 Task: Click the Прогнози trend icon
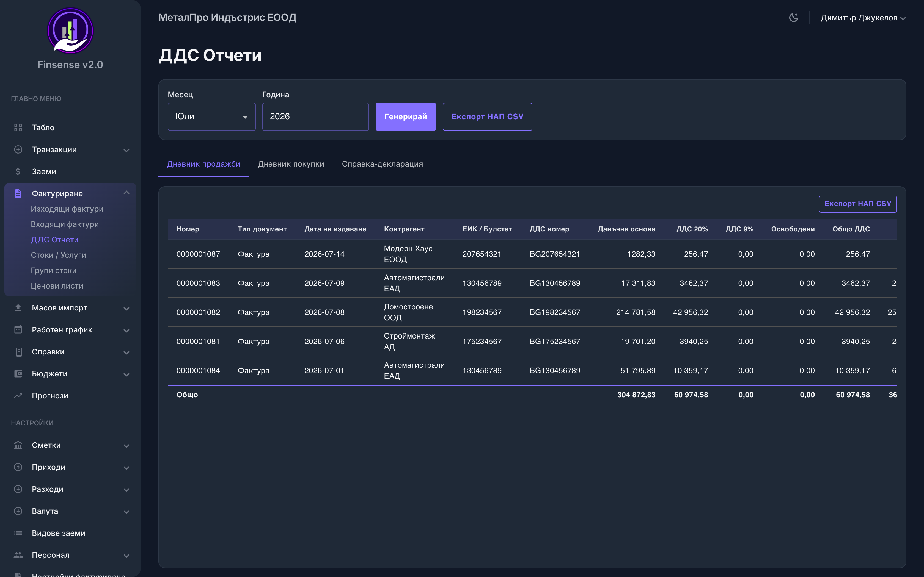coord(18,396)
